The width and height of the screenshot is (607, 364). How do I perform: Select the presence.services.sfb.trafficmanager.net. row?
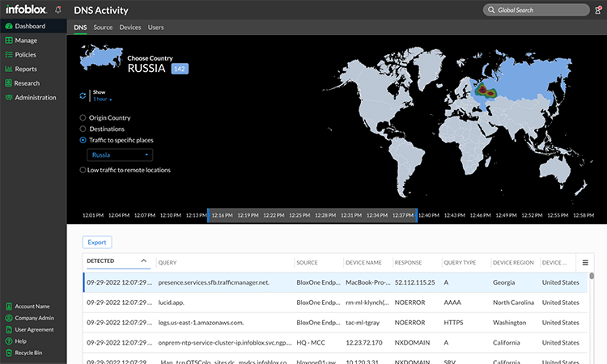click(335, 282)
